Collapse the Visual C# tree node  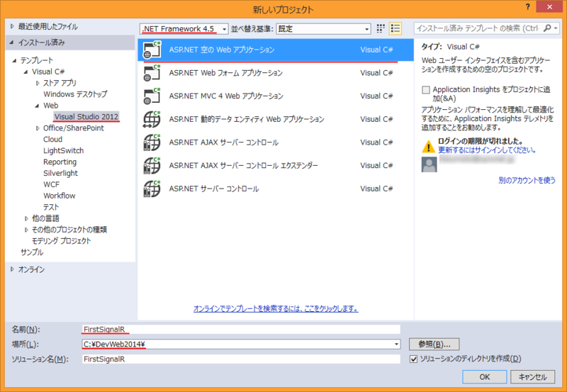click(26, 72)
